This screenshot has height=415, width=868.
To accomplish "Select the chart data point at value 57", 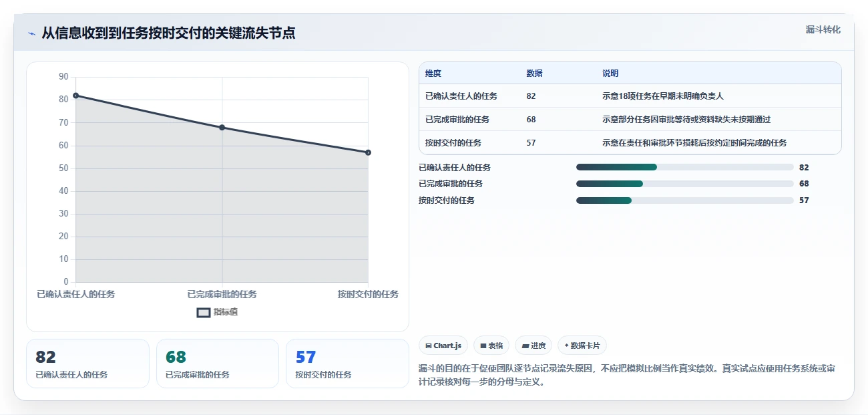I will [368, 152].
